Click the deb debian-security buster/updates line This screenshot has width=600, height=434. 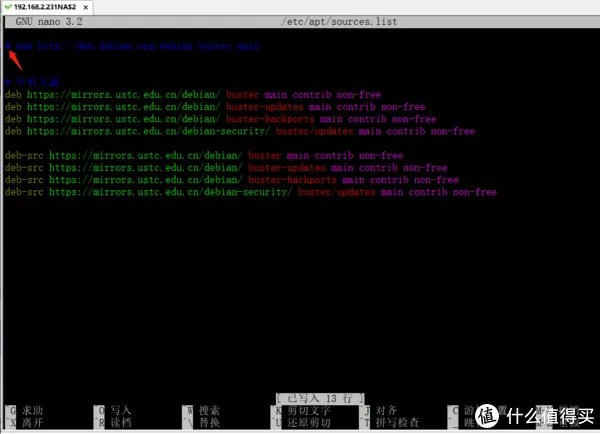[x=240, y=131]
